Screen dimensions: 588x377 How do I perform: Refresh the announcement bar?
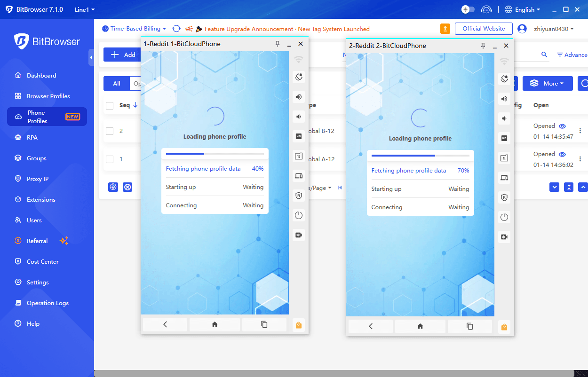click(176, 28)
